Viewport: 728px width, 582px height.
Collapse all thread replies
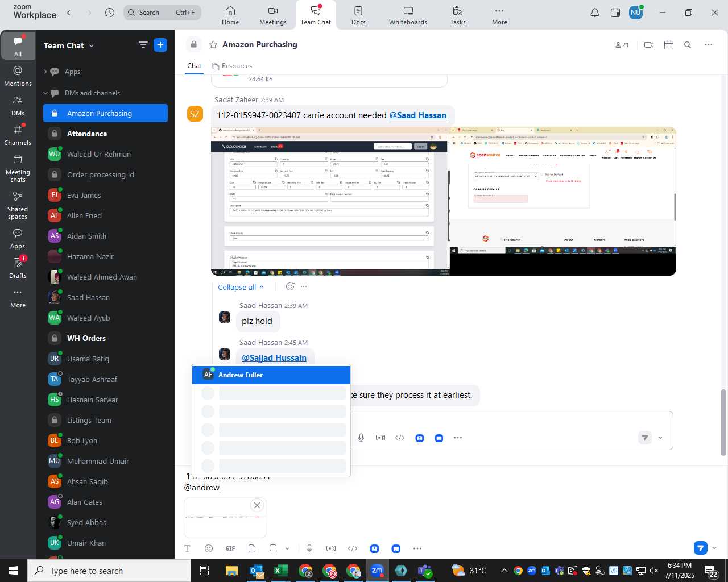click(x=241, y=287)
